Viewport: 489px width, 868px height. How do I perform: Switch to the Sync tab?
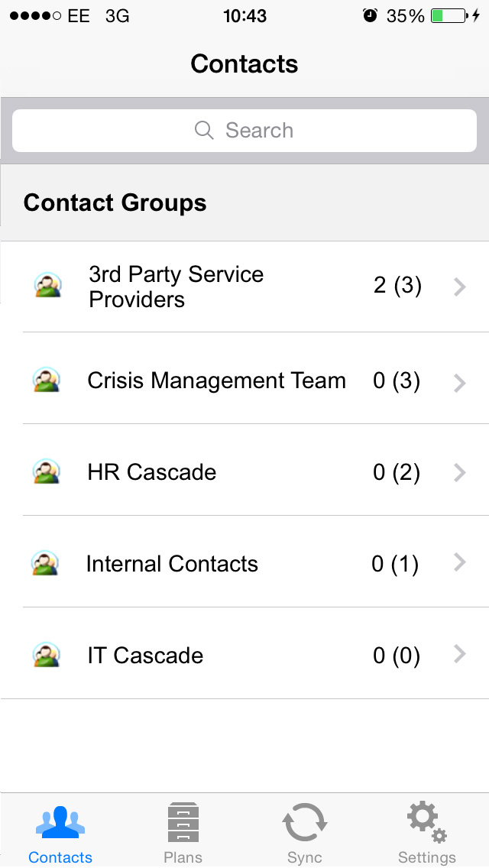coord(305,833)
